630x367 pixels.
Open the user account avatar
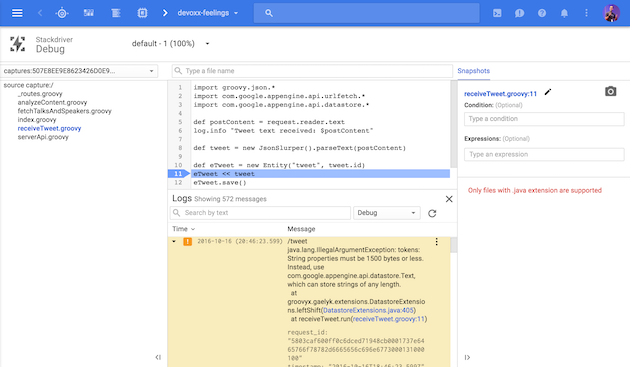pos(612,13)
